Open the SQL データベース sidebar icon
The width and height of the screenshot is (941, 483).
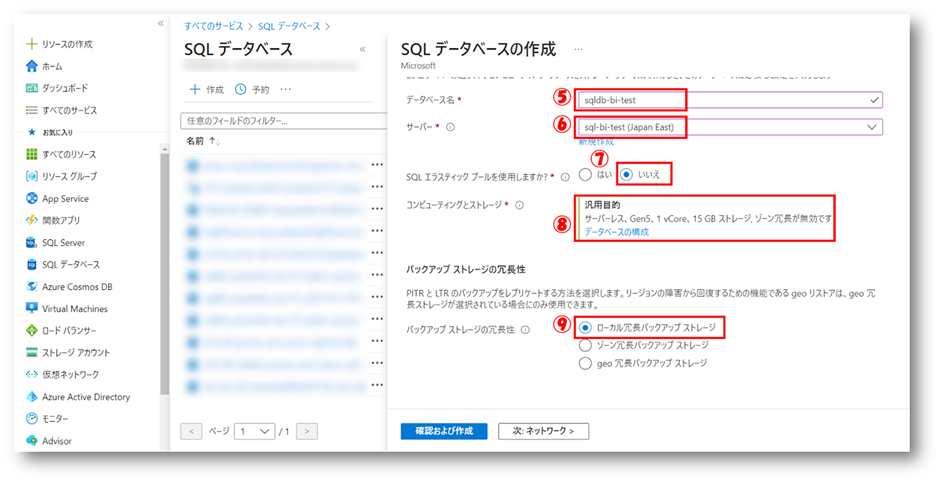32,265
